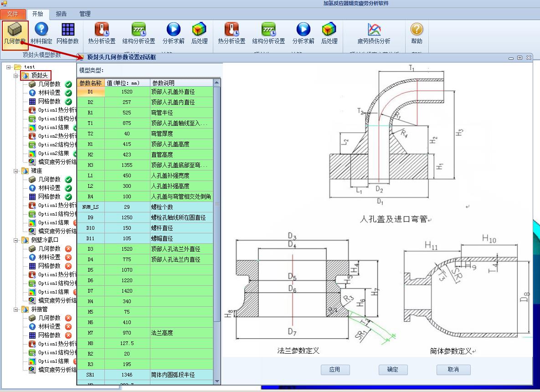Collapse the 斜接管 tree node
Image resolution: width=540 pixels, height=392 pixels.
[x=16, y=309]
